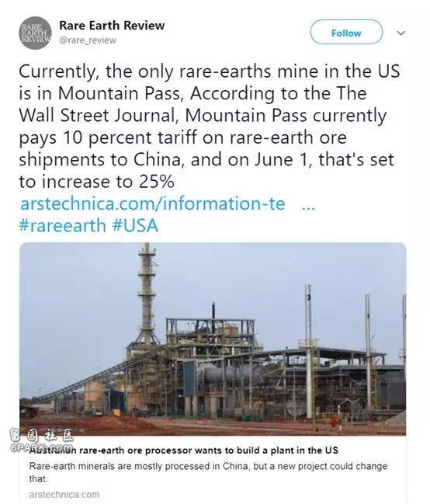Click the Follow button
430x504 pixels.
pos(346,32)
